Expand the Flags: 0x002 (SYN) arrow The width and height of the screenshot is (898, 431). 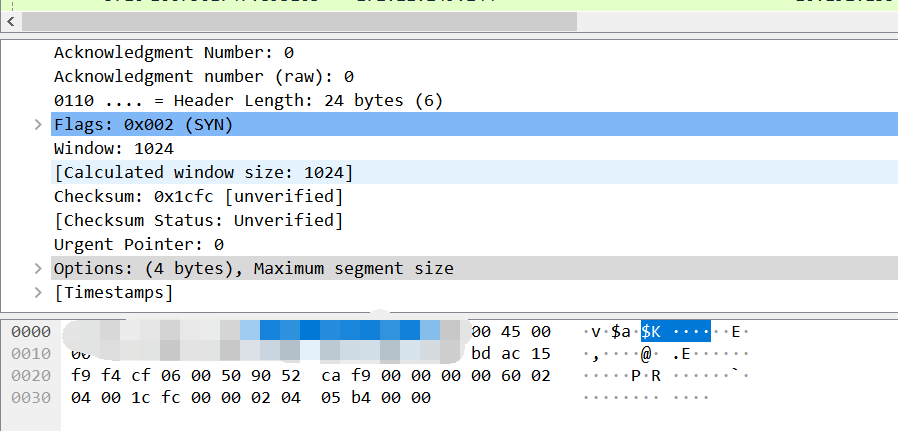click(x=38, y=125)
